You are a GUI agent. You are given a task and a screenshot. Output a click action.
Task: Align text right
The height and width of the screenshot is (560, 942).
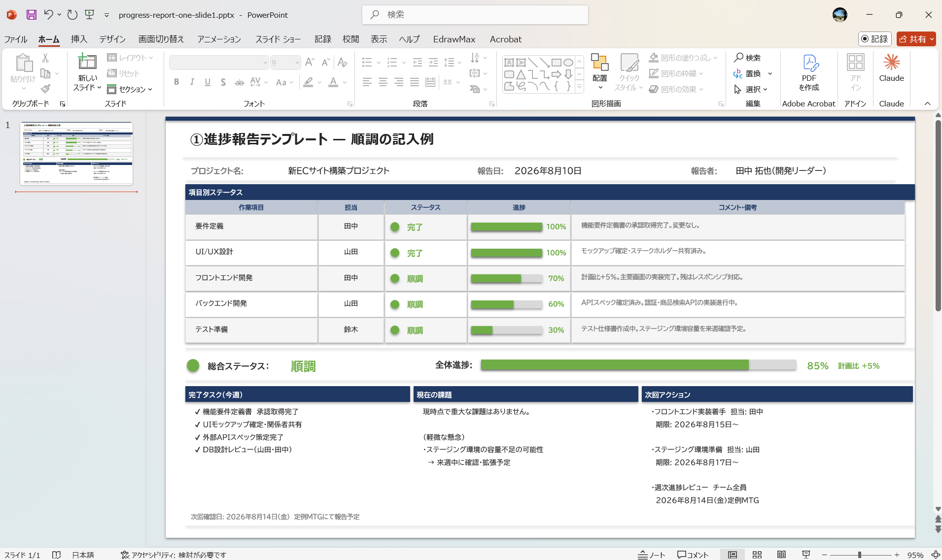click(x=398, y=82)
